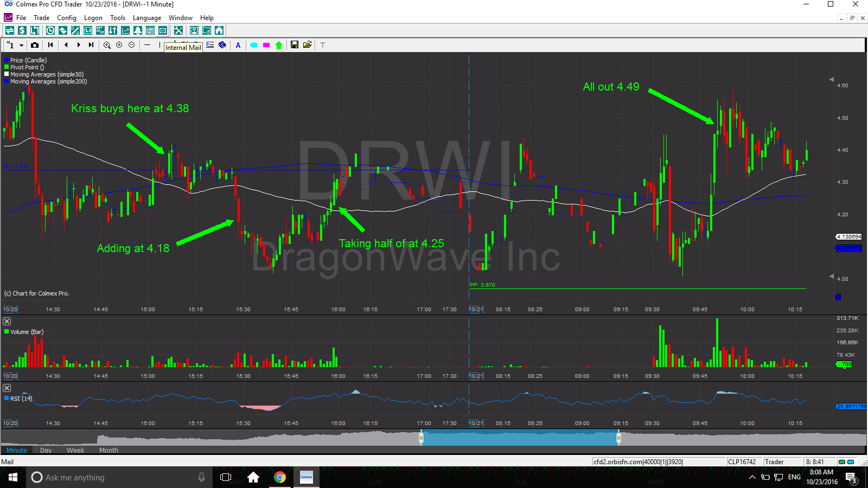Screen dimensions: 868x488
Task: Open the Language menu
Action: 147,18
